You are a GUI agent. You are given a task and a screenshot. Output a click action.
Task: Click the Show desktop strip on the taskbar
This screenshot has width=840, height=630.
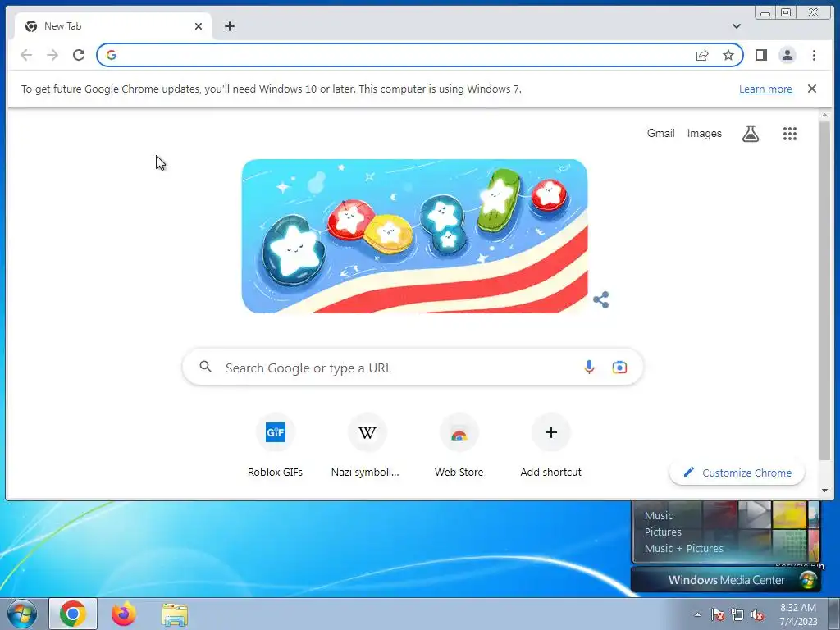(834, 614)
